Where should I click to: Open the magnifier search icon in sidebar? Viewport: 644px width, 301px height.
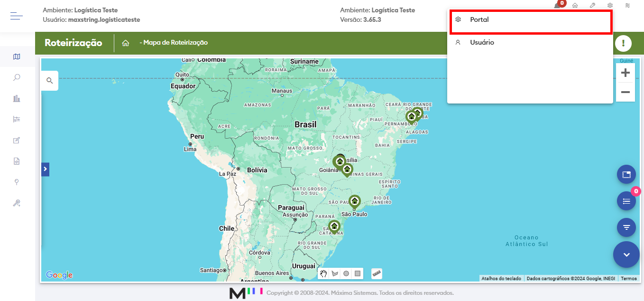17,77
